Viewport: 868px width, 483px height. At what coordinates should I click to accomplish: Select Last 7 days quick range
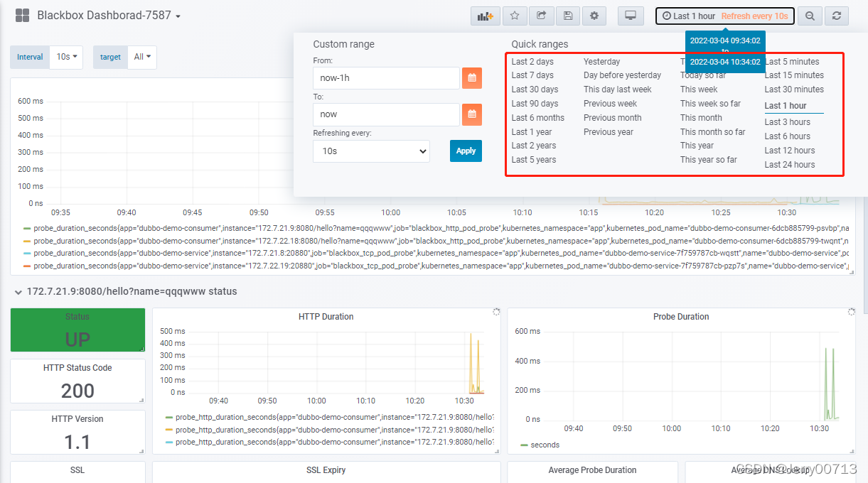(x=532, y=75)
